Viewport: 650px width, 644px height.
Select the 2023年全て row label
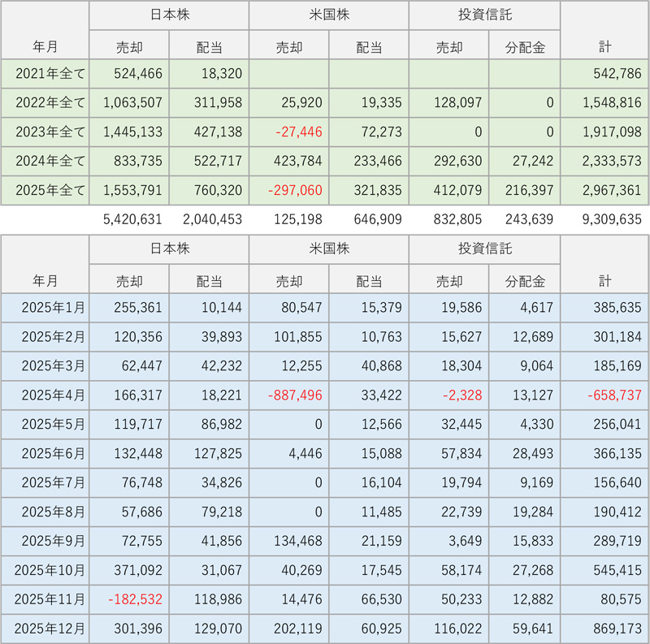coord(45,132)
